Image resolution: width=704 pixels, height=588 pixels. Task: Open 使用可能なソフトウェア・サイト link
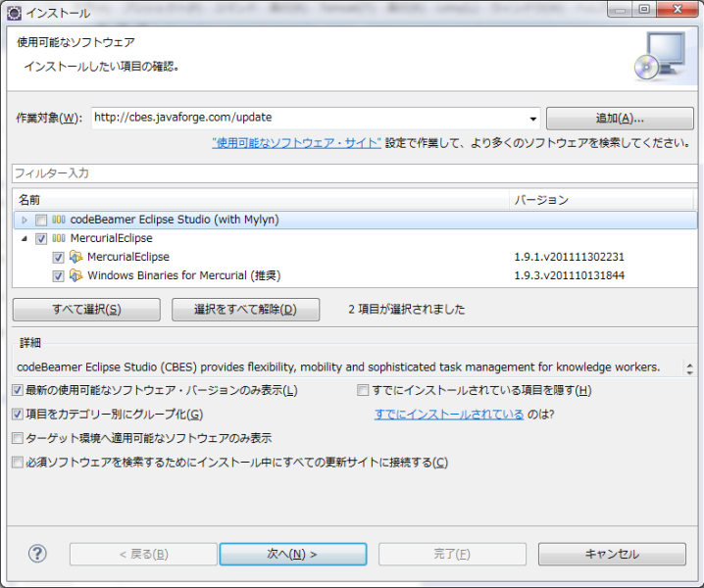[296, 143]
